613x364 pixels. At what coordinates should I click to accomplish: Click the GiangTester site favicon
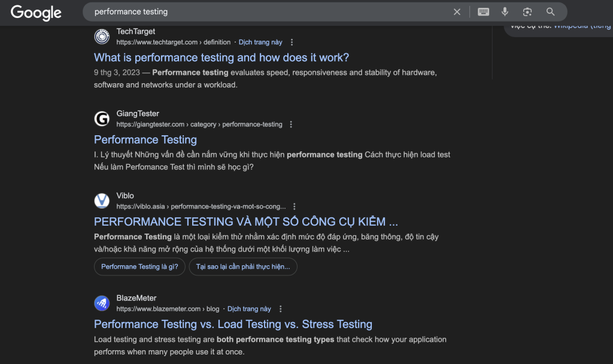click(x=102, y=119)
